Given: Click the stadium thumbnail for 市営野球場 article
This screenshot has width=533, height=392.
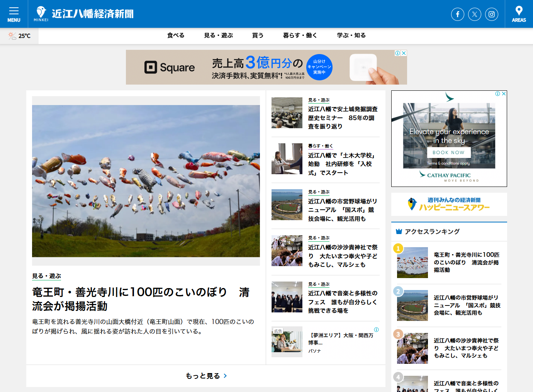Looking at the screenshot, I should coord(287,205).
